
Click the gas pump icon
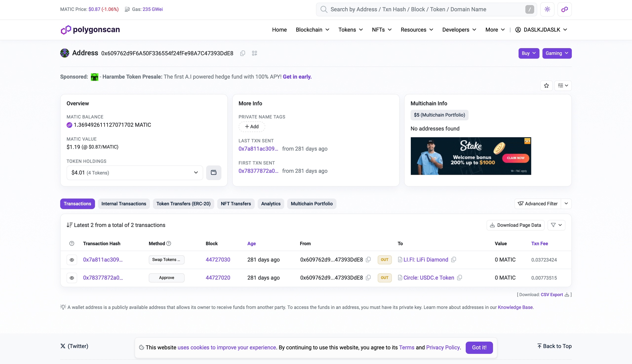pos(127,9)
